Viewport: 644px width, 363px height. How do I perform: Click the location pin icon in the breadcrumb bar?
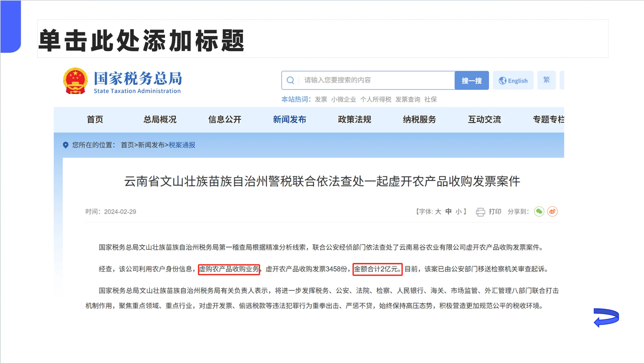coord(66,145)
